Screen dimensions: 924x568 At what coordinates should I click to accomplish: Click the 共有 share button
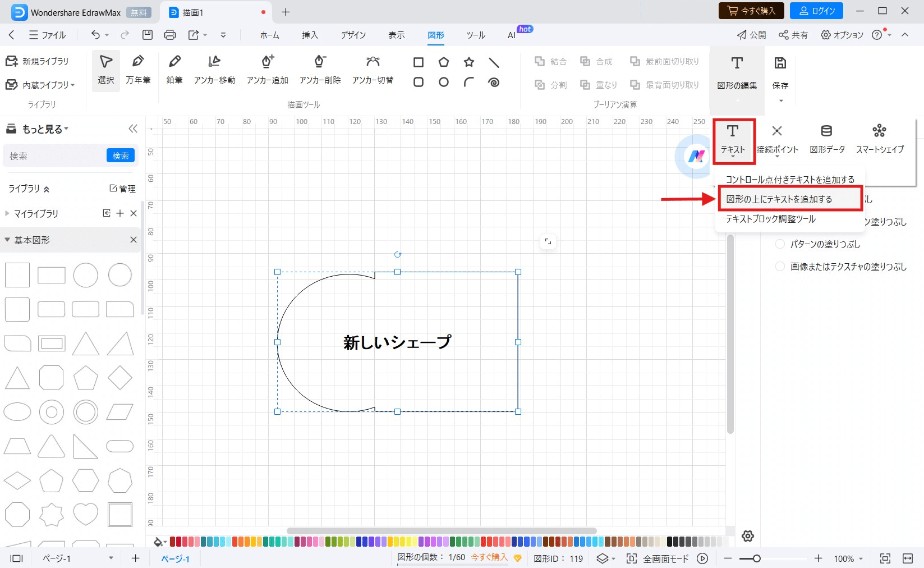coord(793,35)
